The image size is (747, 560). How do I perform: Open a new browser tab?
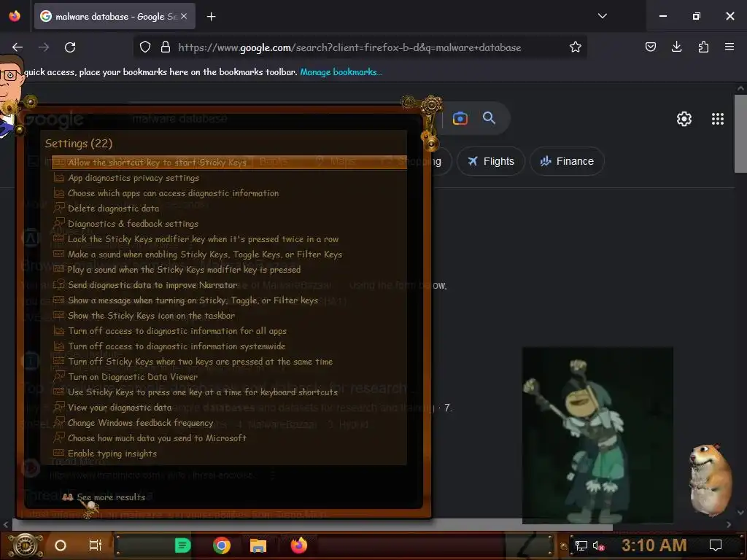[x=211, y=17]
